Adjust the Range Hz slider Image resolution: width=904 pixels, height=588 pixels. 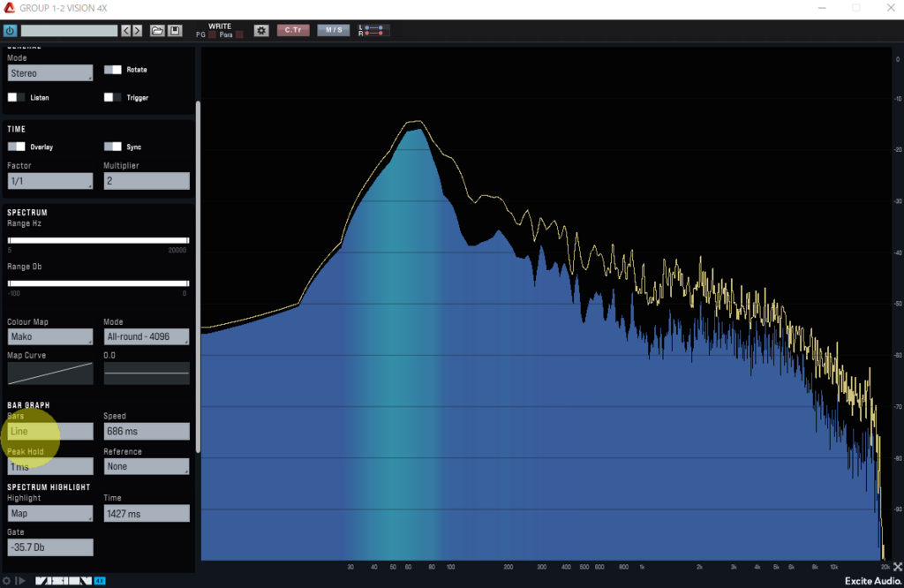point(98,240)
